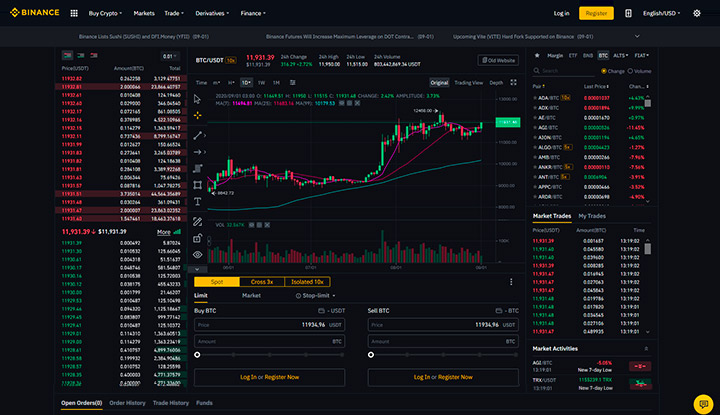Click the Old Website button
The height and width of the screenshot is (415, 720).
[498, 60]
